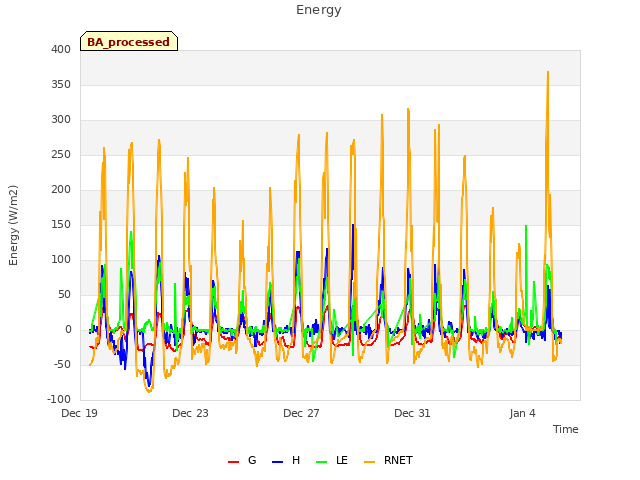Click the orange RNET legend color marker

coord(369,462)
